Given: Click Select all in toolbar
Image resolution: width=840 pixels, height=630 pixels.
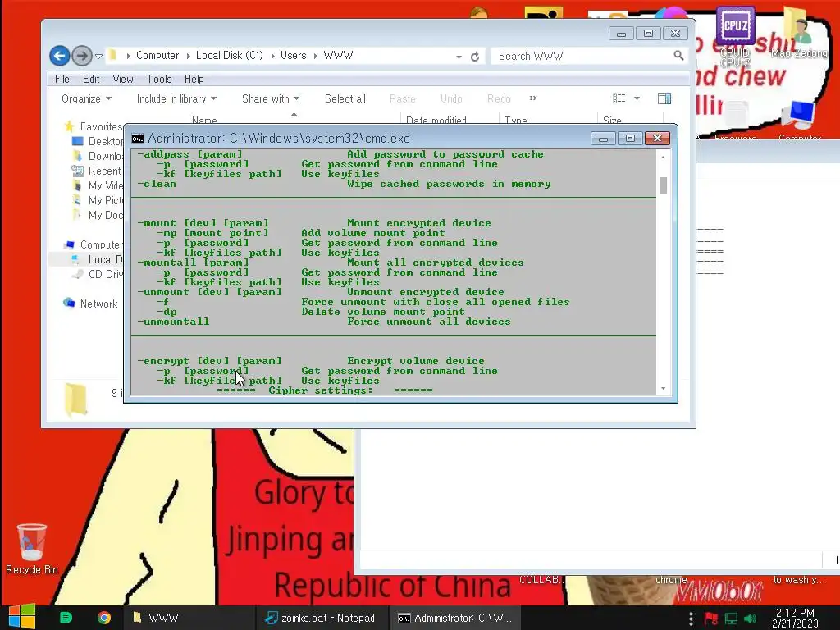Looking at the screenshot, I should (345, 98).
